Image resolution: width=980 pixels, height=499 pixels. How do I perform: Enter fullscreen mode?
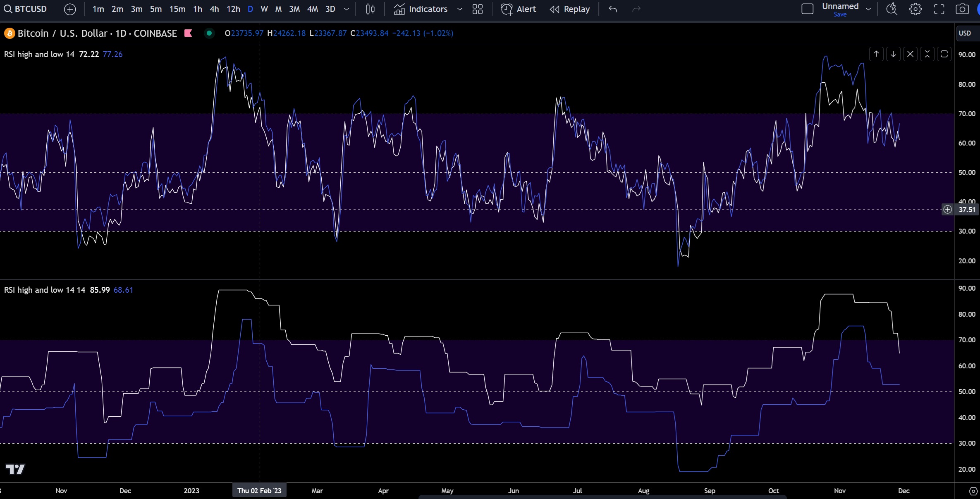939,9
